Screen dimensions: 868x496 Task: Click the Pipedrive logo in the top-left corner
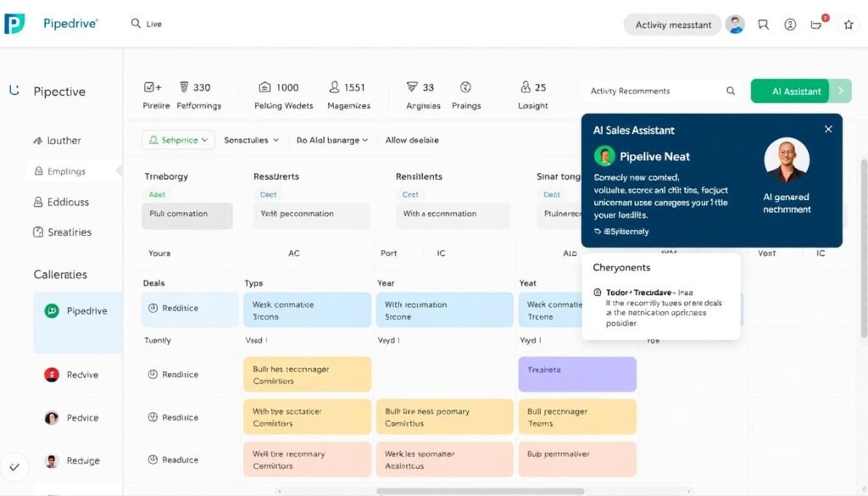(x=14, y=24)
